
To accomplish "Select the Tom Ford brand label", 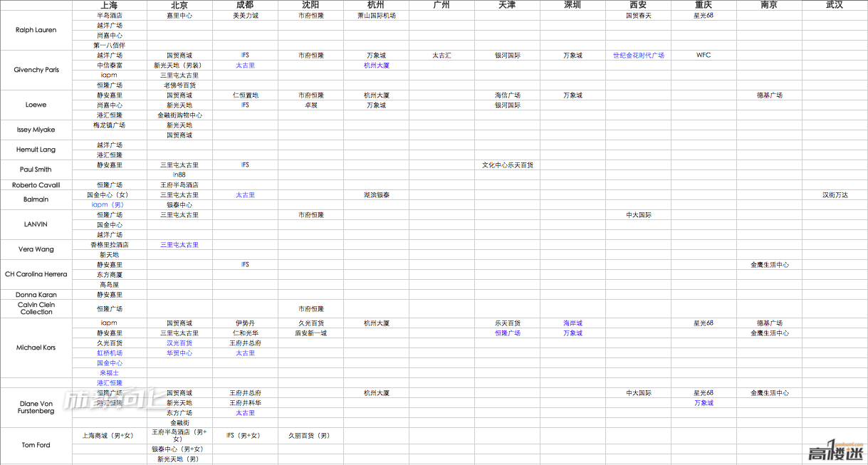I will [36, 445].
